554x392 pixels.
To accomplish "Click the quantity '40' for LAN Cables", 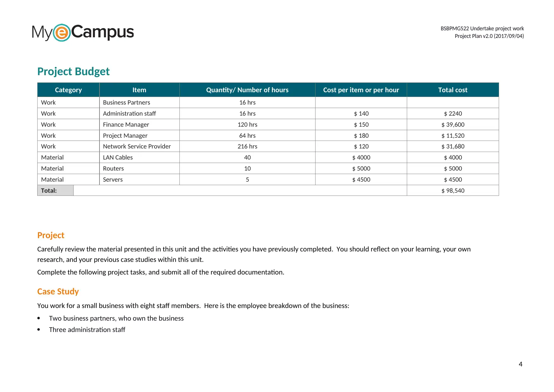I will (247, 157).
